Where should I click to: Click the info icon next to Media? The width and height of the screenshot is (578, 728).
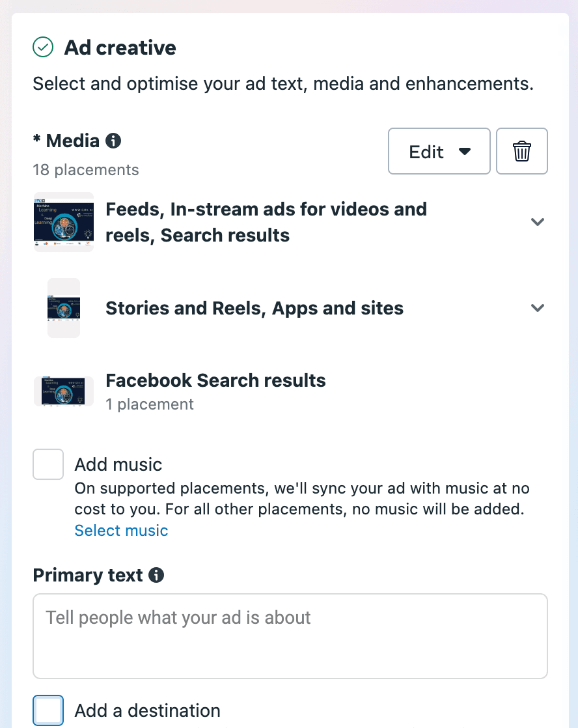[x=113, y=141]
